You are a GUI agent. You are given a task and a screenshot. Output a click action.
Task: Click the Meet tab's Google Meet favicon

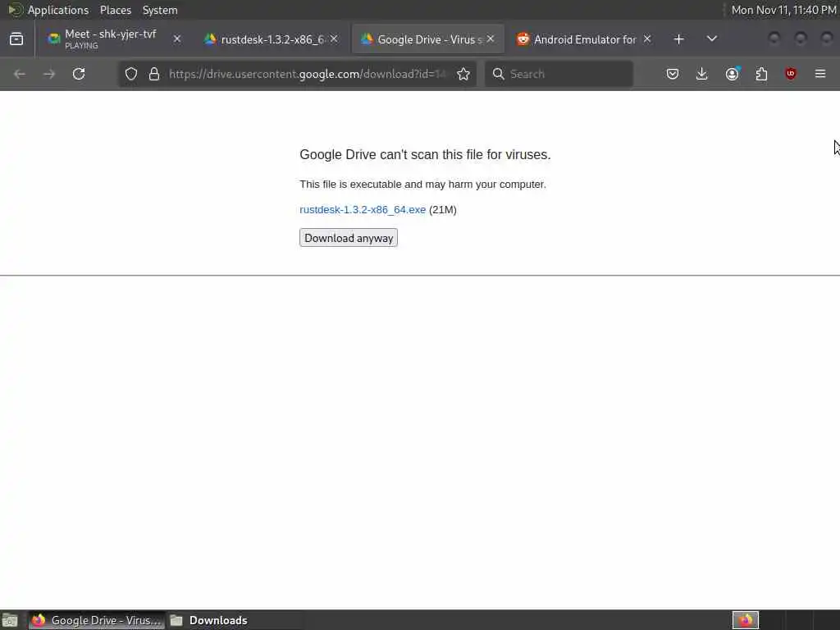[53, 39]
